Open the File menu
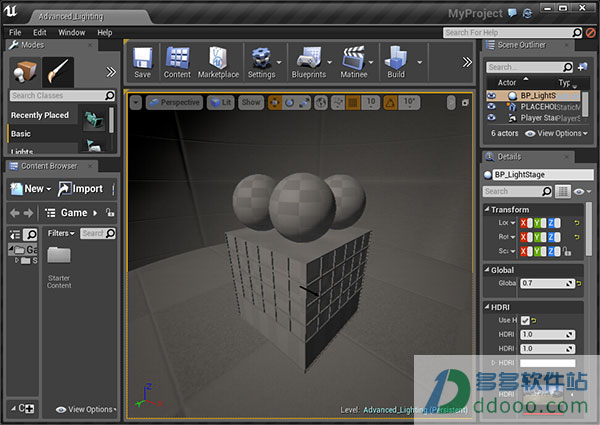Image resolution: width=600 pixels, height=425 pixels. click(15, 33)
